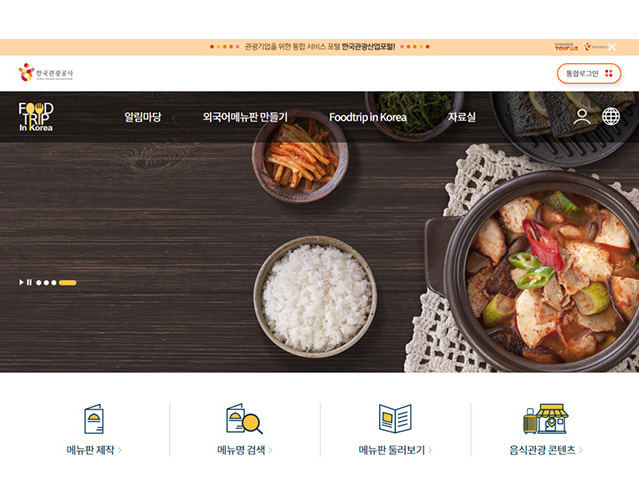The image size is (639, 500).
Task: Pause the banner slideshow
Action: [29, 282]
